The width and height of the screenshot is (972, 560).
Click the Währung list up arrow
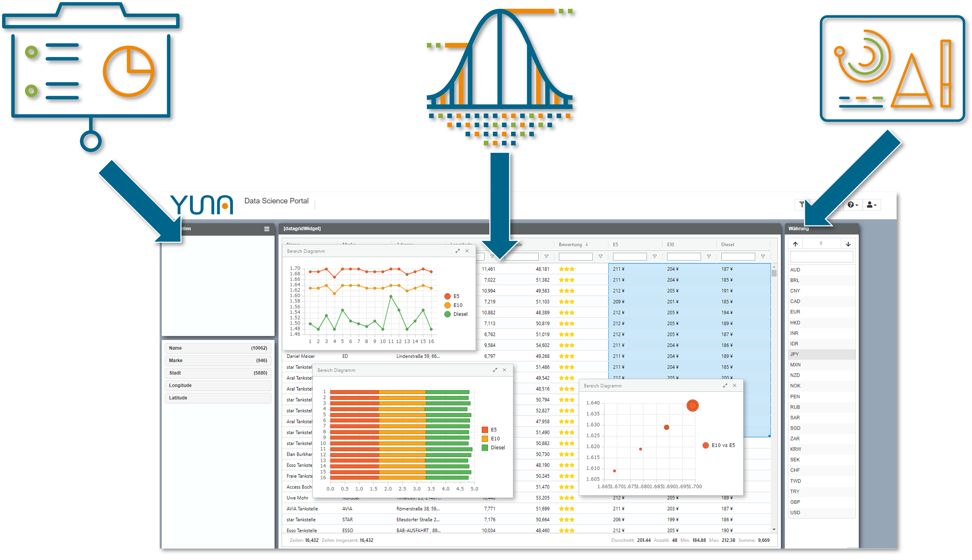795,244
